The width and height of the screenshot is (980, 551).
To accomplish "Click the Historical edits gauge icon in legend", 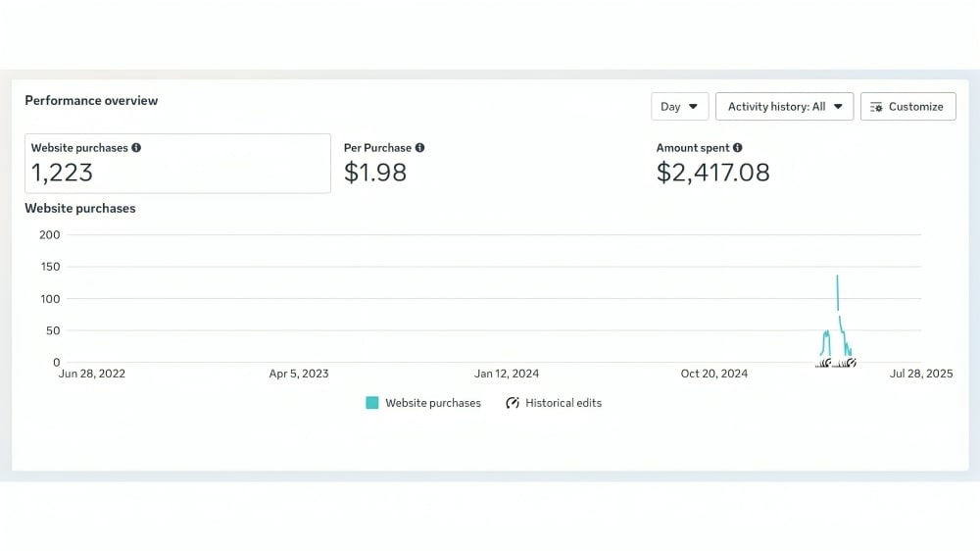I will (x=513, y=403).
